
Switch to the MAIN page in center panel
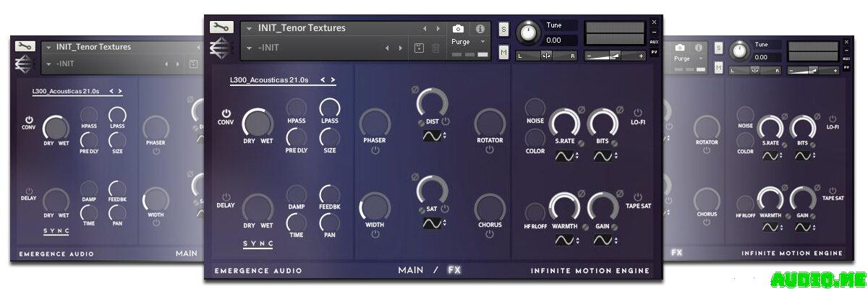tap(410, 270)
